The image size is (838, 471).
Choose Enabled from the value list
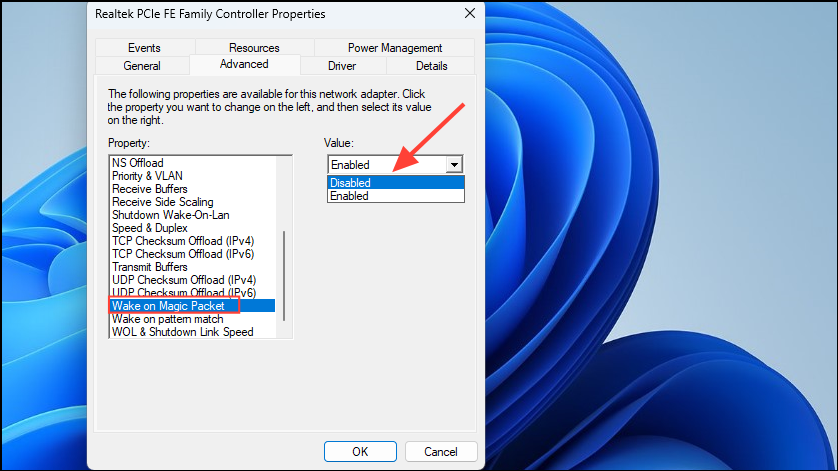point(395,196)
